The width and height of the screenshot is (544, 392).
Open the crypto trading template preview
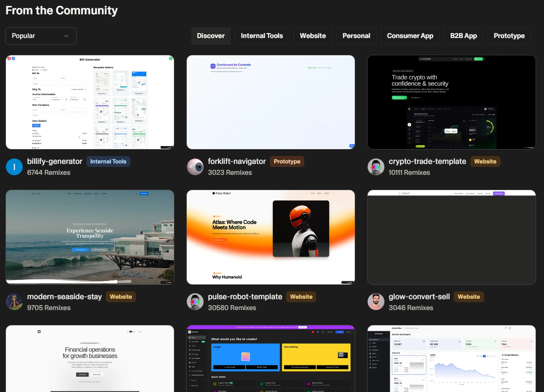(x=452, y=102)
